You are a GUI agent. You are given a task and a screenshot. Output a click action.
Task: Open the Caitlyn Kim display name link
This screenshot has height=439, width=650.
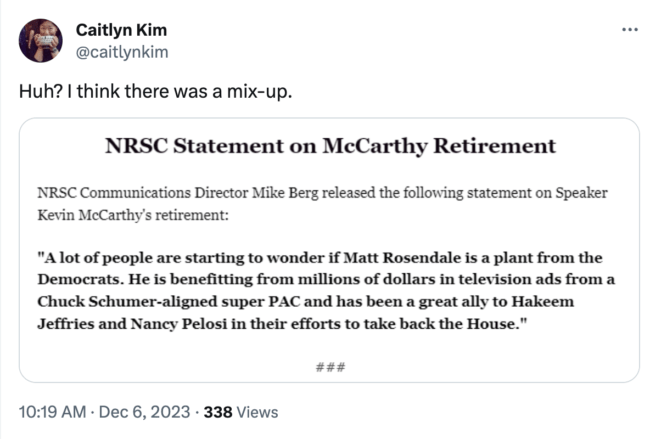tap(121, 29)
